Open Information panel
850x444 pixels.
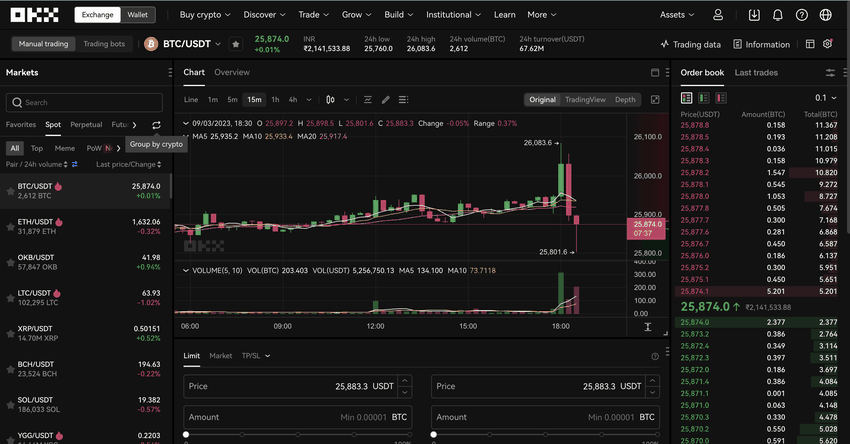(762, 44)
